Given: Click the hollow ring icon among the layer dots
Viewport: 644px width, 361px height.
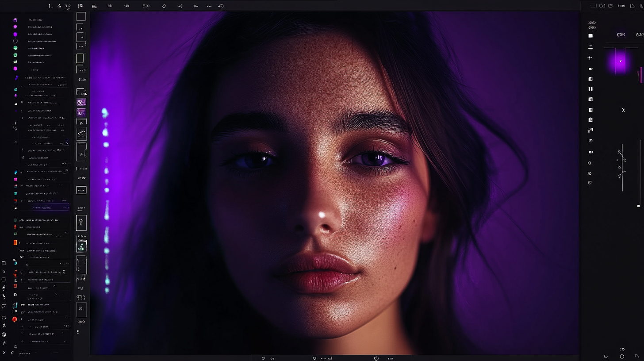Looking at the screenshot, I should click(x=15, y=41).
